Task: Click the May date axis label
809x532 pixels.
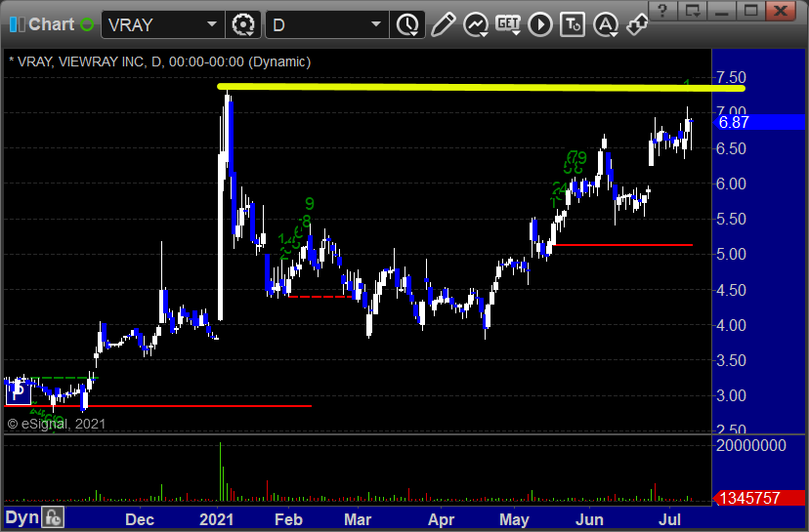Action: [x=514, y=519]
